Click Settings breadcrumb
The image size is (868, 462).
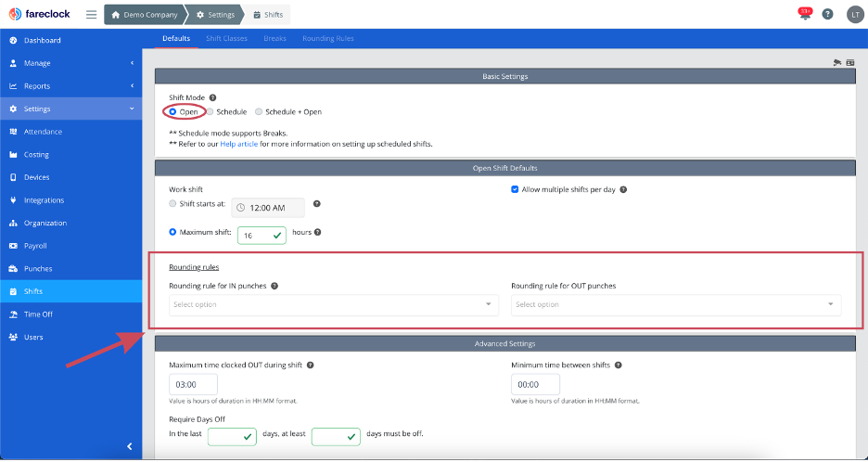215,15
